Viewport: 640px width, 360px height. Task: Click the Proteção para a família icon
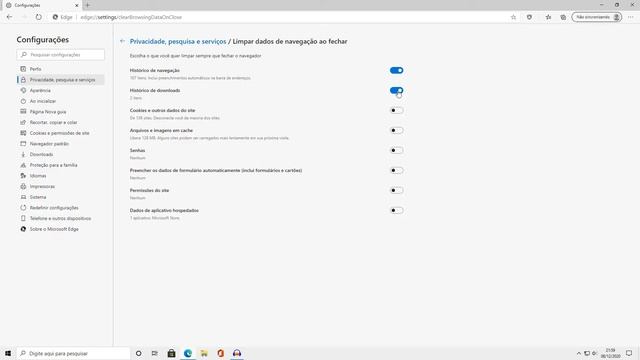(x=23, y=165)
